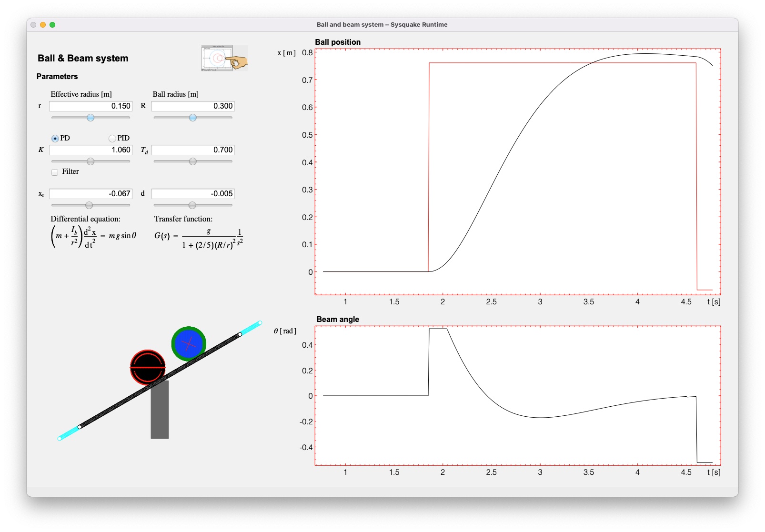Click the Interactive Plot hand illustration icon

224,58
